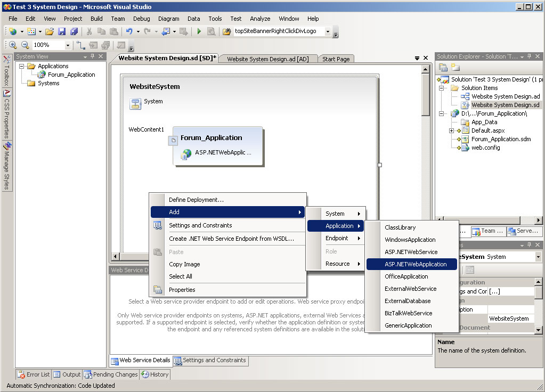Open the File menu
545x392 pixels.
(x=13, y=19)
